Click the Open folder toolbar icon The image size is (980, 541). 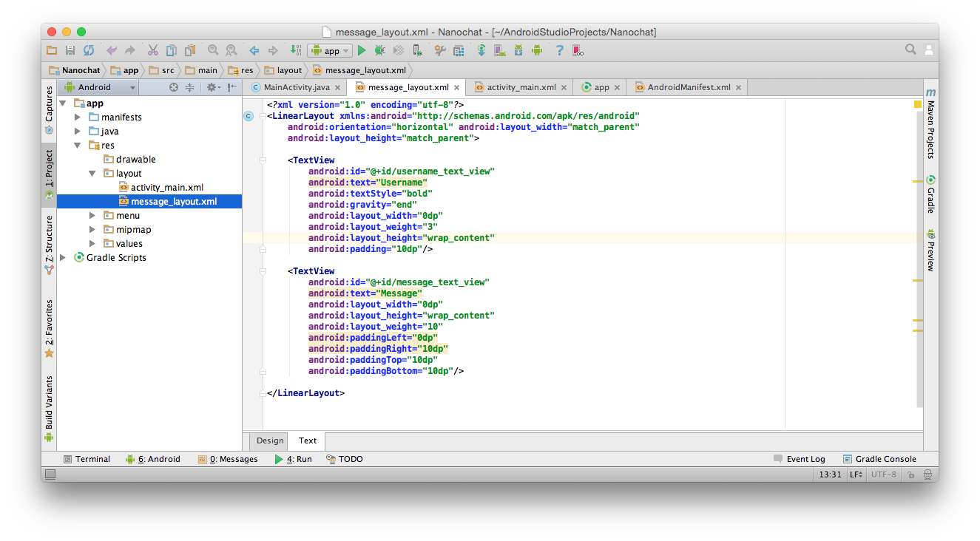click(51, 50)
